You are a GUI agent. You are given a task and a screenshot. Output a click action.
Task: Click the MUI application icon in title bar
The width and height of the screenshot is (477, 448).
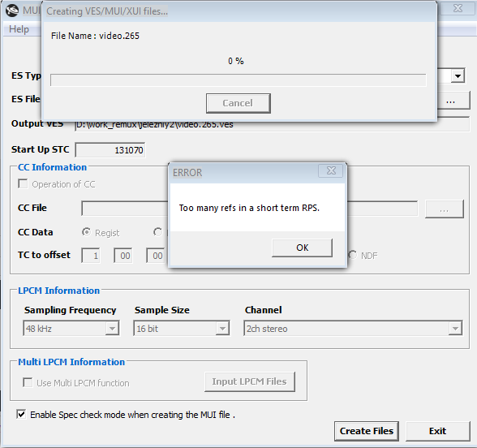point(12,11)
